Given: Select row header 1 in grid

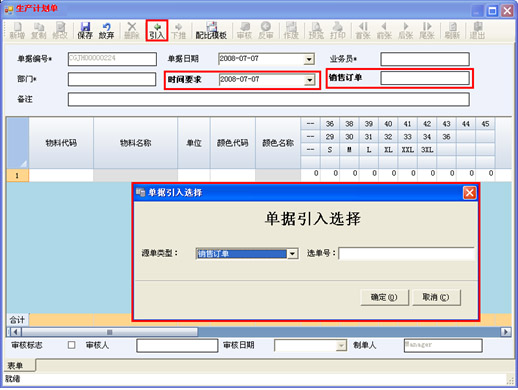Looking at the screenshot, I should [x=17, y=175].
